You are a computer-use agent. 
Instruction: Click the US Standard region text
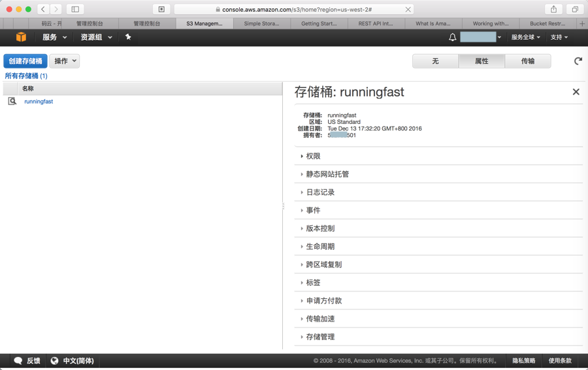344,122
